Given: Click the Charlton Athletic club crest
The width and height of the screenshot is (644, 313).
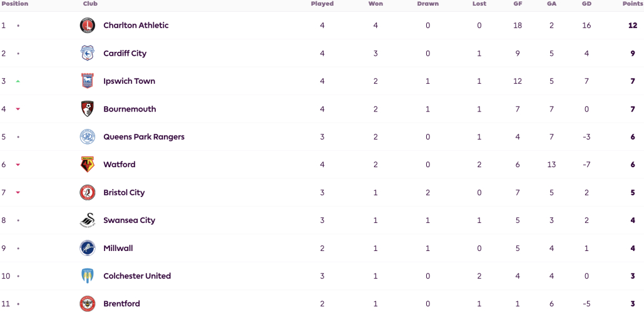Looking at the screenshot, I should (x=88, y=26).
